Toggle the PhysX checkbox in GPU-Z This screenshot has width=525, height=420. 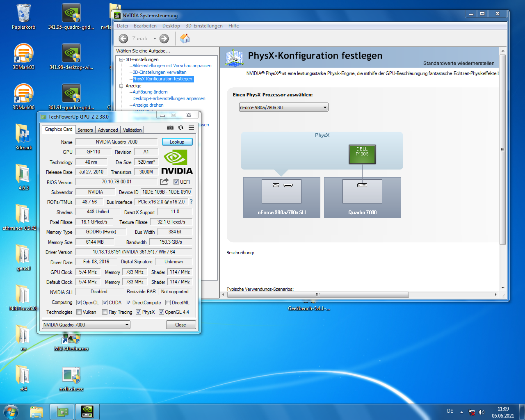tap(138, 312)
